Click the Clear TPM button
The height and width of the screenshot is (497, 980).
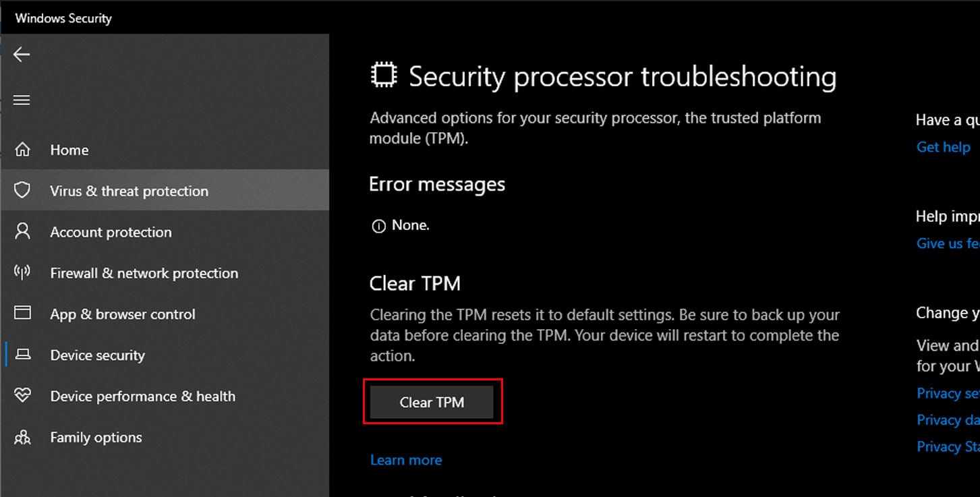tap(432, 402)
